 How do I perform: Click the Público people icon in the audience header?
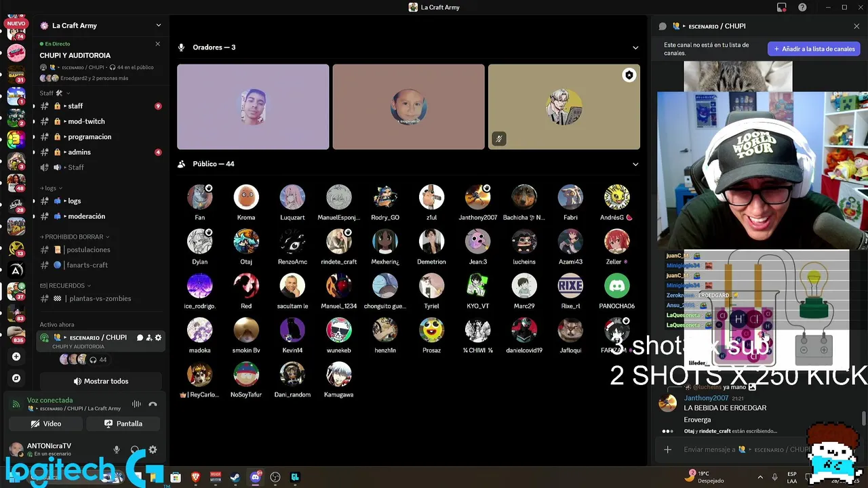coord(181,164)
